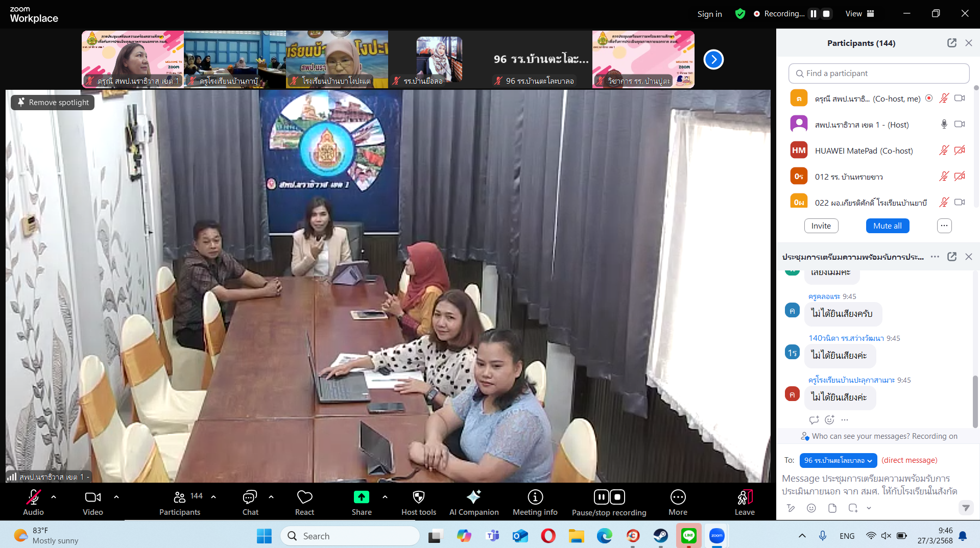
Task: Open Meeting info
Action: [535, 497]
